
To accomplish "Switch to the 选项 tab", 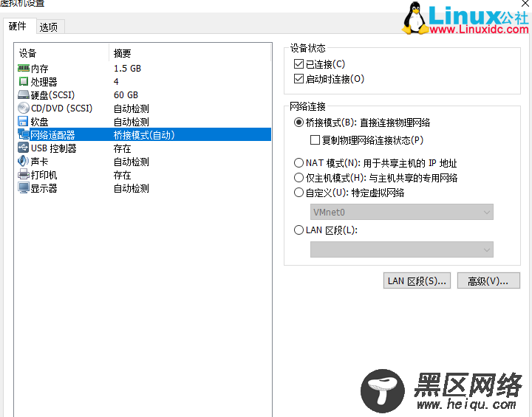I will click(49, 27).
